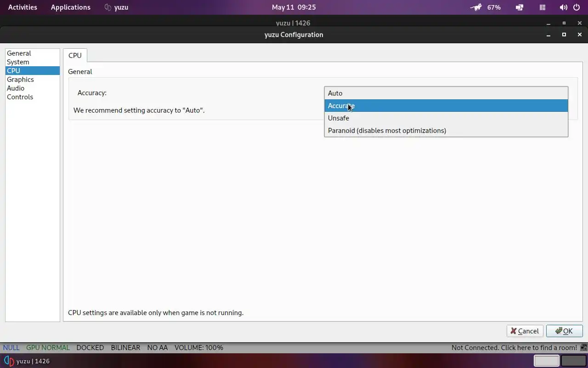Image resolution: width=588 pixels, height=368 pixels.
Task: Click the CPU settings availability note
Action: [156, 313]
